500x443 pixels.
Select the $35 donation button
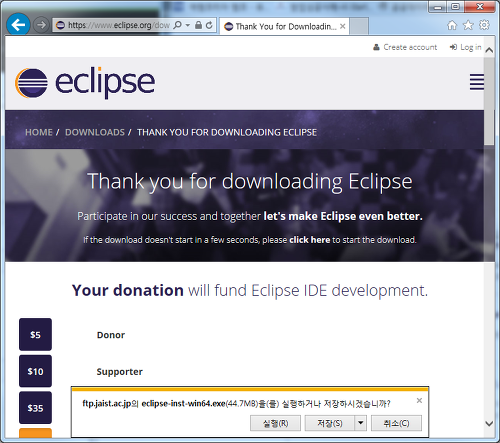[x=35, y=408]
